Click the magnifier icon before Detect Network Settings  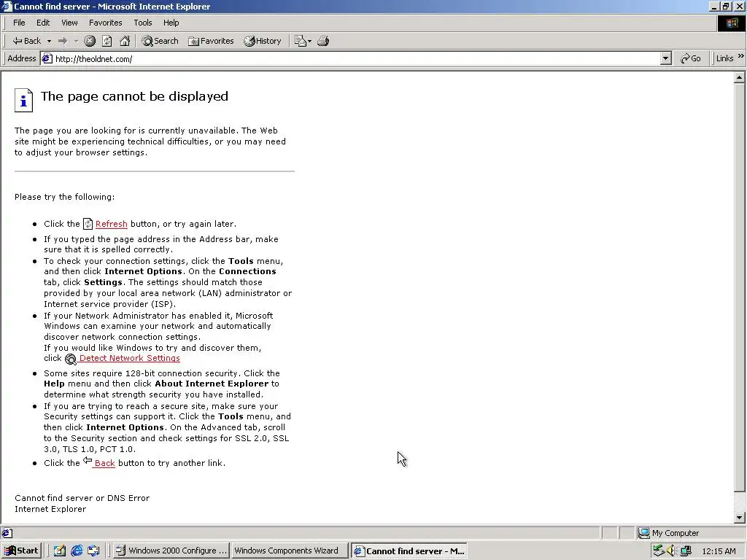(71, 359)
